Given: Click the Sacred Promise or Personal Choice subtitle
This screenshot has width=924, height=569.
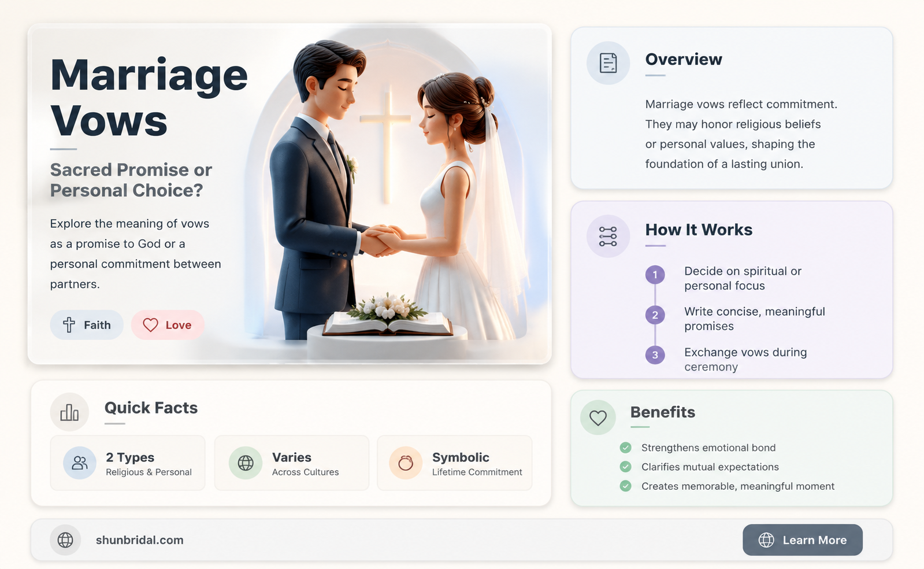Looking at the screenshot, I should pos(131,180).
